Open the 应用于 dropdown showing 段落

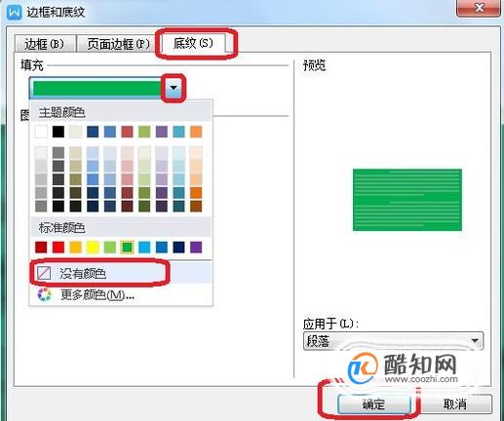[x=393, y=341]
